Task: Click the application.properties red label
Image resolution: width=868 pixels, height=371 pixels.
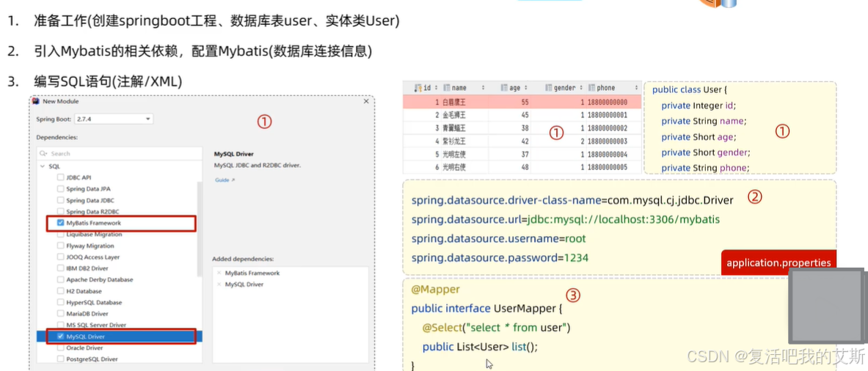Action: click(778, 262)
